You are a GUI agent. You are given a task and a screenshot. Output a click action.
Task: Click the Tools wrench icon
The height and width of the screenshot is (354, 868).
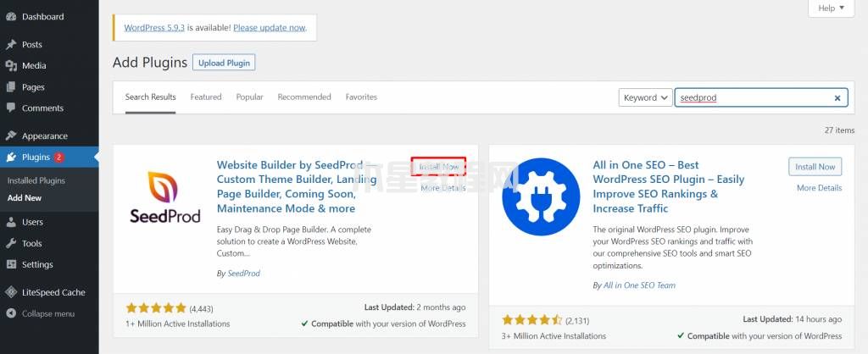11,243
